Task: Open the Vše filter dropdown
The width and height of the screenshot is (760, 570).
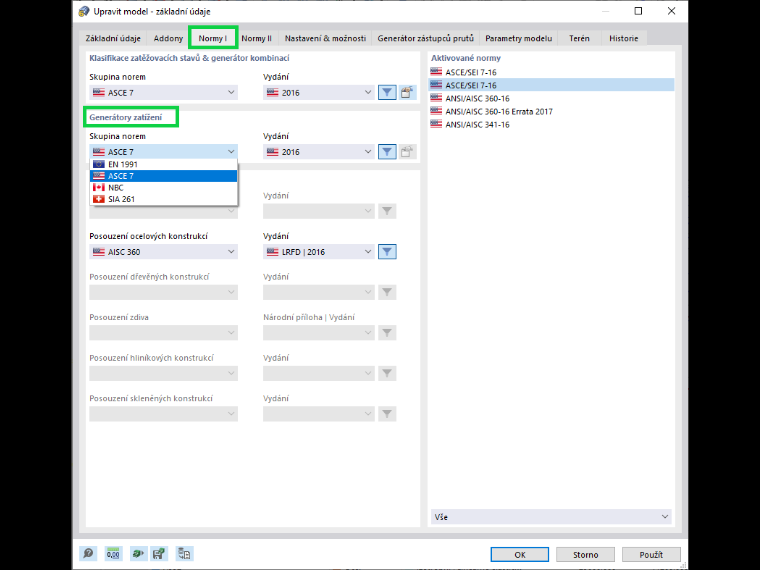Action: [x=551, y=517]
